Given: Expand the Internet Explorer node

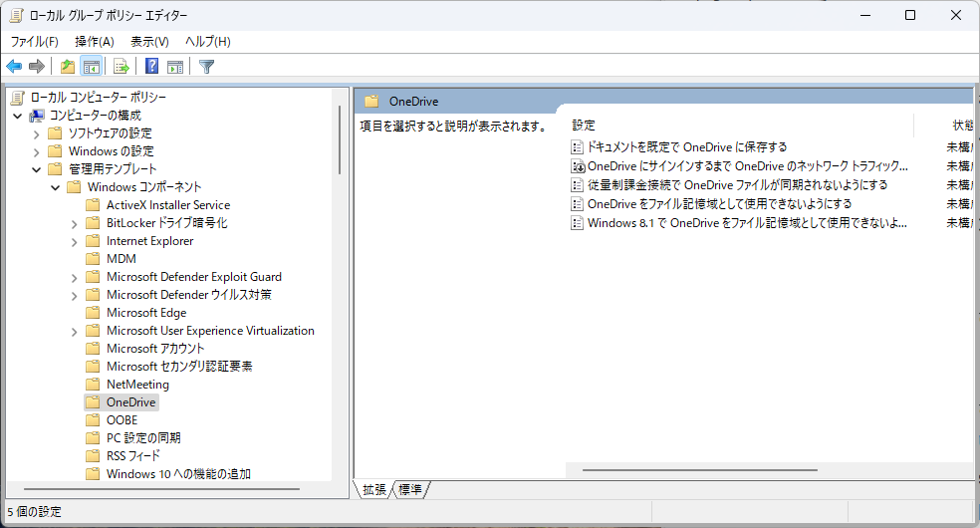Looking at the screenshot, I should click(x=75, y=242).
